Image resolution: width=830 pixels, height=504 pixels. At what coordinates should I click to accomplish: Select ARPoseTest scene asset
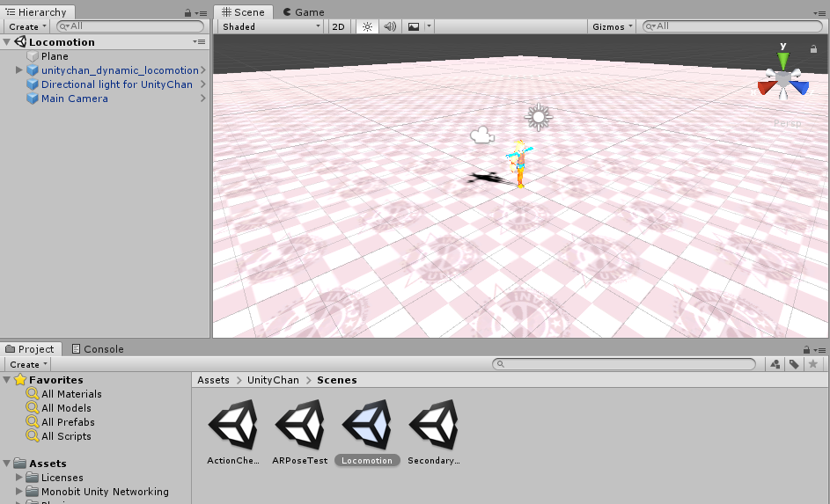[300, 432]
